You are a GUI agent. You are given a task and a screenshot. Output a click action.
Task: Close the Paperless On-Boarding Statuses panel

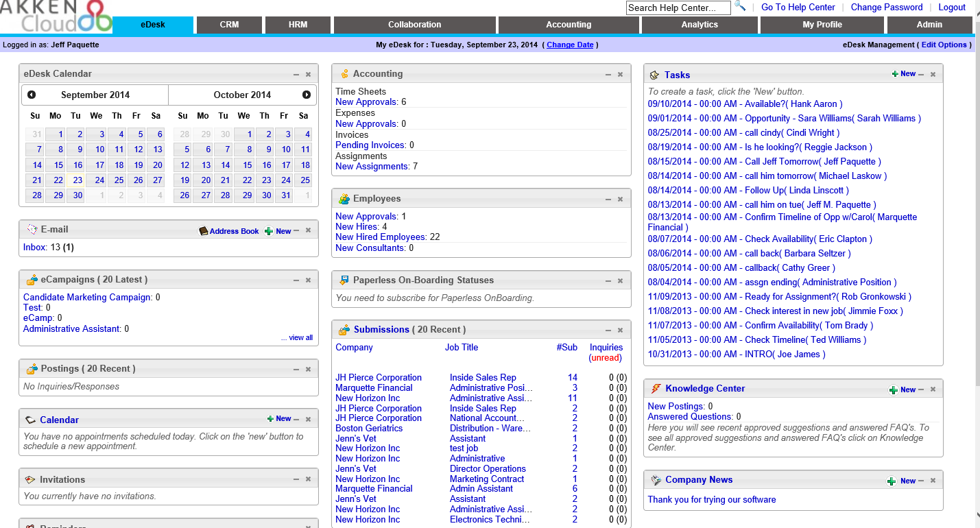[620, 281]
